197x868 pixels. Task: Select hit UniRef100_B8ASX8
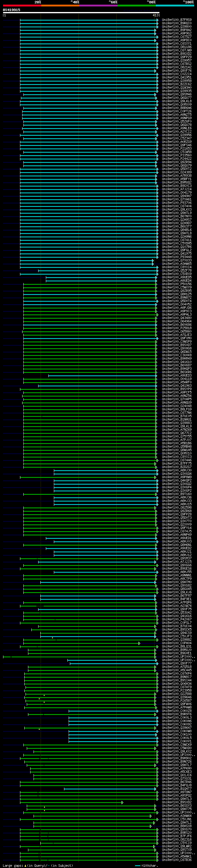coord(177,826)
